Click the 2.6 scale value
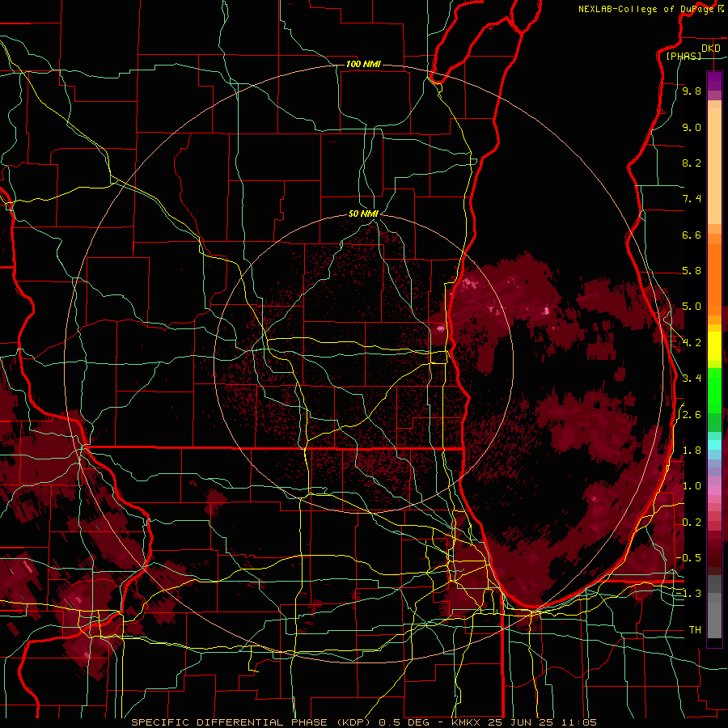Screen dimensions: 728x728 point(692,415)
